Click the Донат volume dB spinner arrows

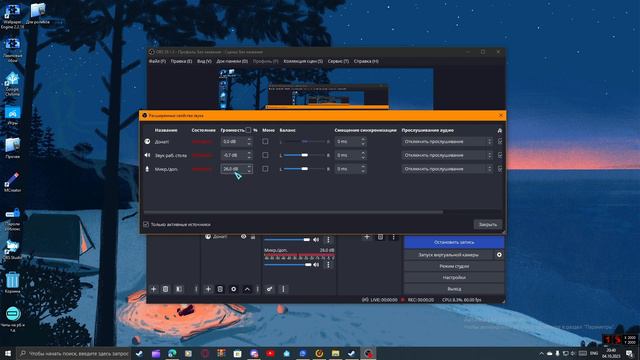pos(249,142)
